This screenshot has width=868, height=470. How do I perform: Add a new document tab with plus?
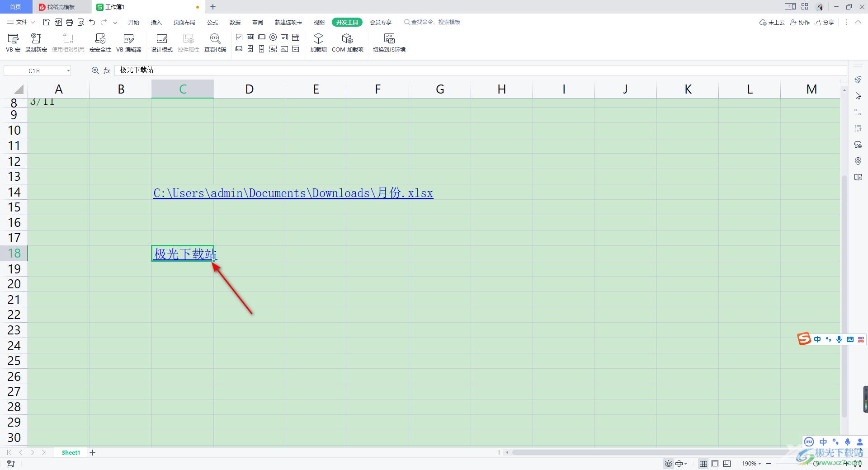point(213,7)
